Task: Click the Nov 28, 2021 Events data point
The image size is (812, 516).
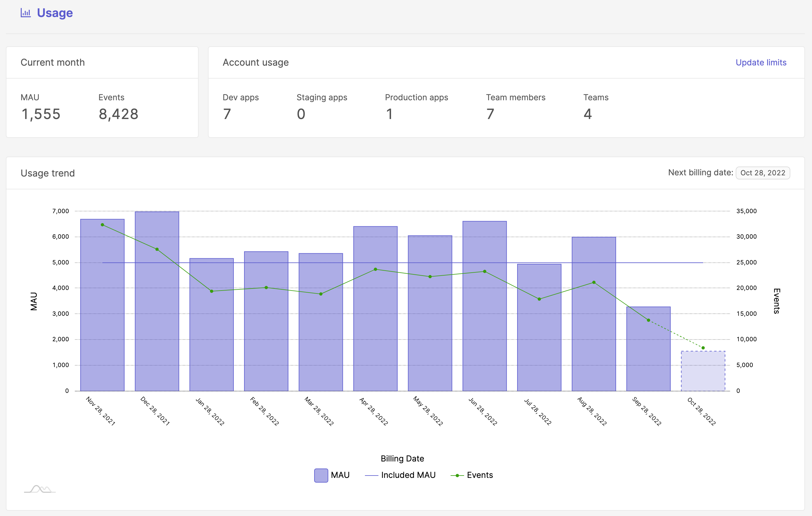Action: click(102, 225)
